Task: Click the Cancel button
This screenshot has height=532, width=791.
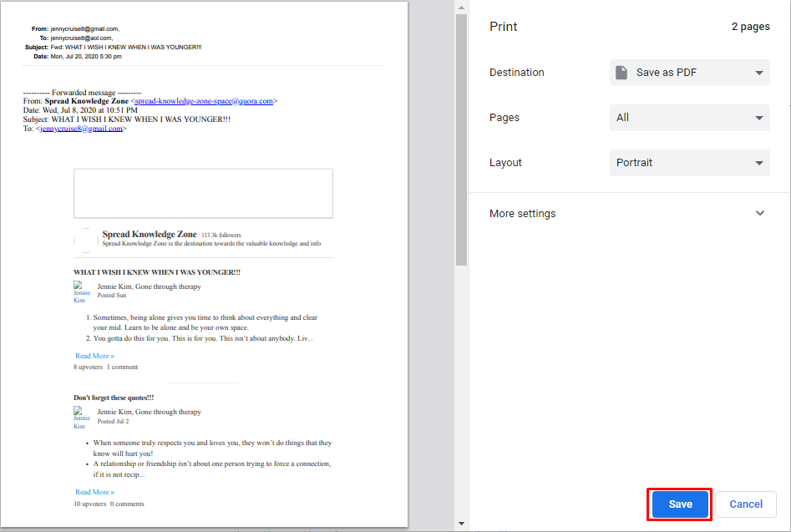Action: (746, 504)
